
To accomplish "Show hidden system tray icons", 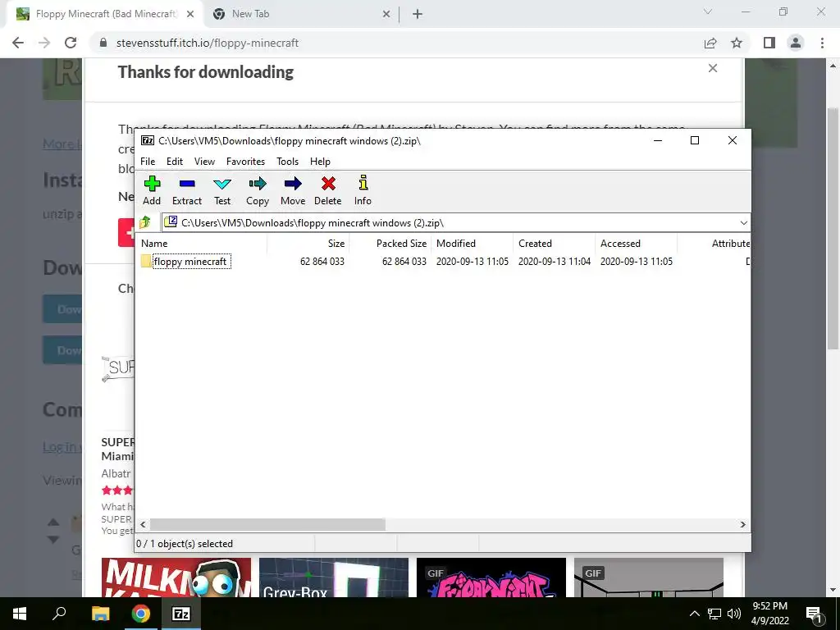I will pos(694,614).
